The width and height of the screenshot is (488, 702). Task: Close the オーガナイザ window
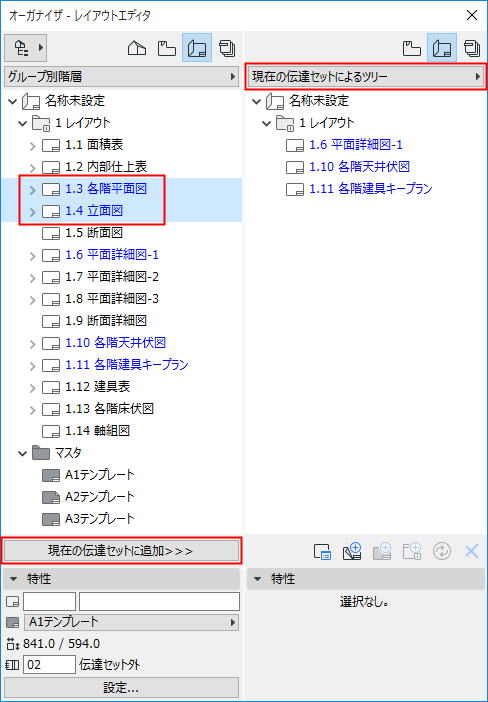[x=472, y=15]
